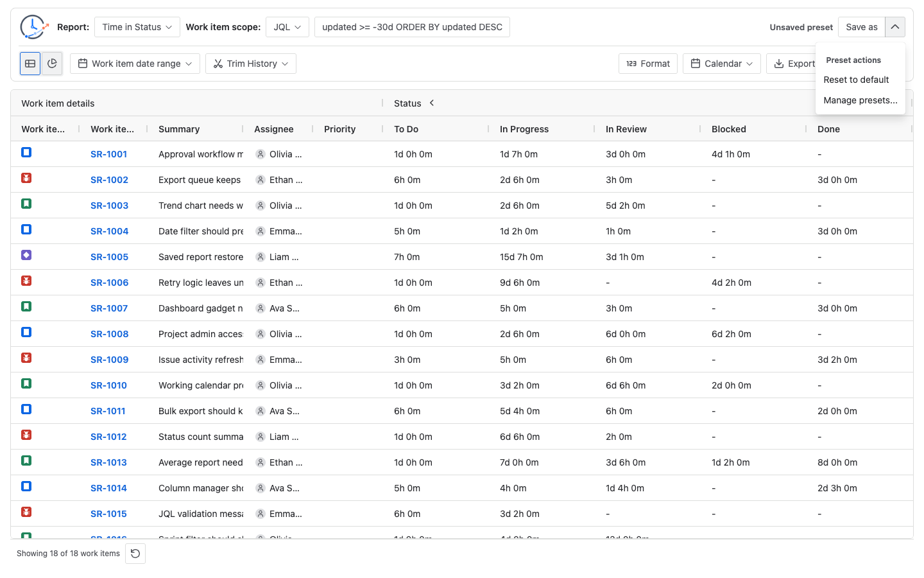
Task: Open the Work item date range dropdown
Action: 135,64
